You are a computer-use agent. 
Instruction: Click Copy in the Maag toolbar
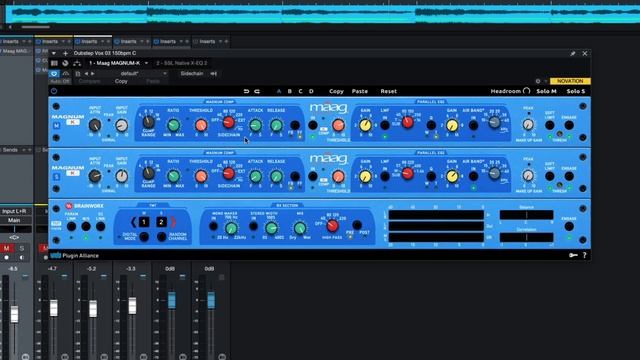336,91
